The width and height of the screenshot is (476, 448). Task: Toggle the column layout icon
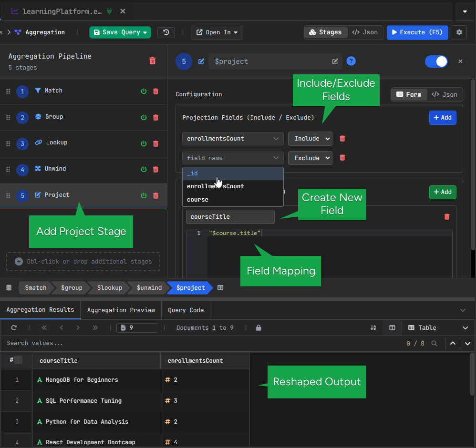coord(392,327)
